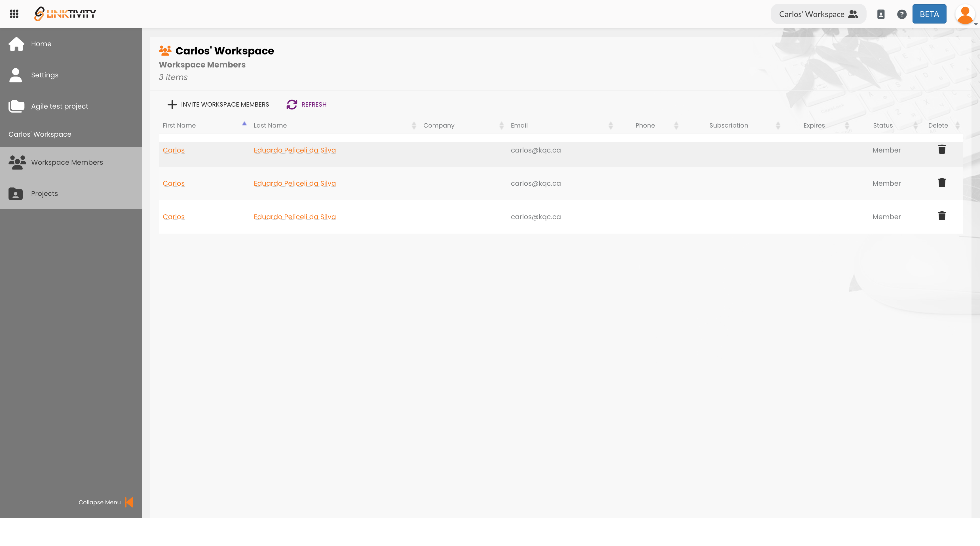Click the Workspace Members subtitle
This screenshot has width=980, height=546.
click(202, 65)
